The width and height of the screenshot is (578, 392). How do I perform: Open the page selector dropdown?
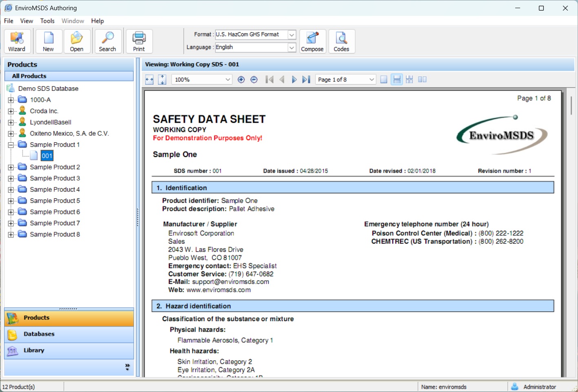[x=372, y=79]
